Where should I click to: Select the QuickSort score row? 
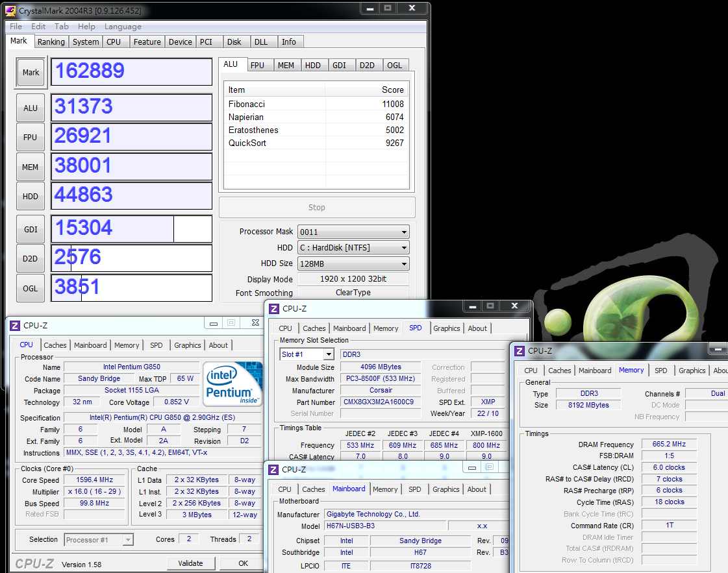click(x=316, y=143)
